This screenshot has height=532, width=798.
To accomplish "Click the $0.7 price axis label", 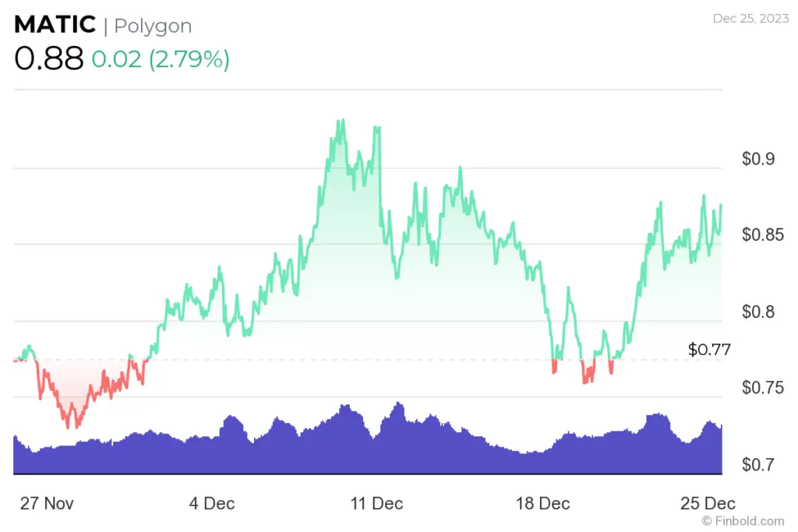I will point(758,464).
